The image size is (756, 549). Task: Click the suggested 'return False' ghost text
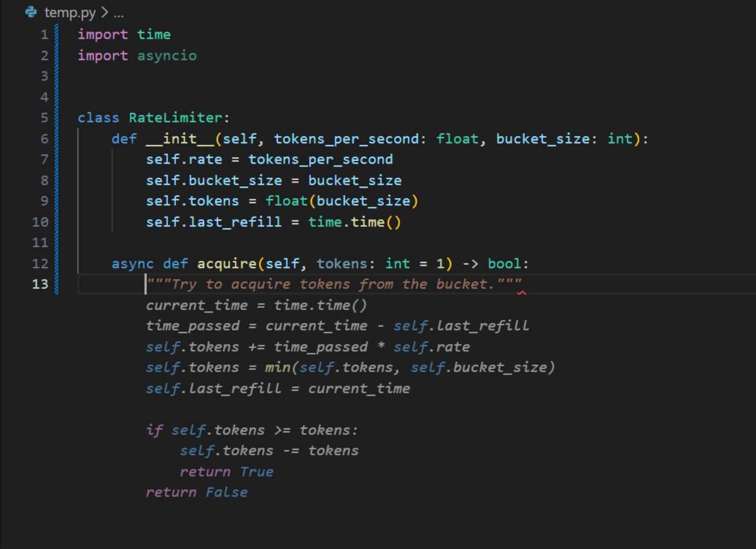click(197, 492)
